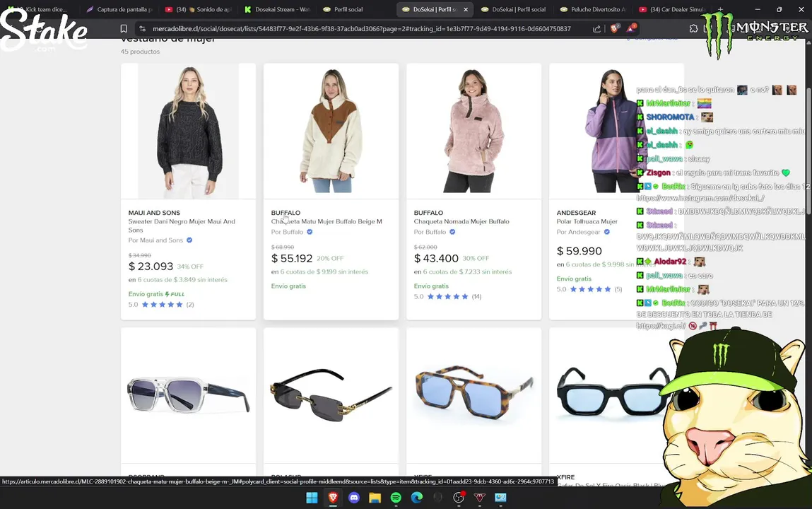Click the 30% OFF discount label
Image resolution: width=812 pixels, height=509 pixels.
point(476,258)
